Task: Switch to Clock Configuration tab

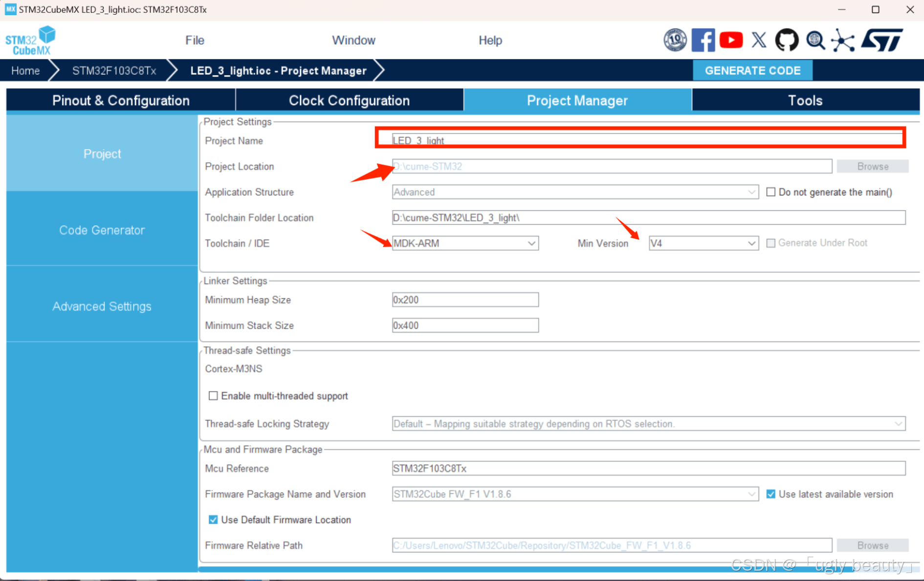Action: tap(349, 100)
